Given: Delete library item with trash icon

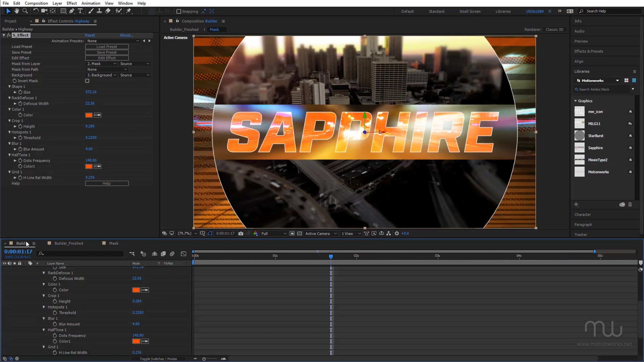Looking at the screenshot, I should pyautogui.click(x=630, y=205).
